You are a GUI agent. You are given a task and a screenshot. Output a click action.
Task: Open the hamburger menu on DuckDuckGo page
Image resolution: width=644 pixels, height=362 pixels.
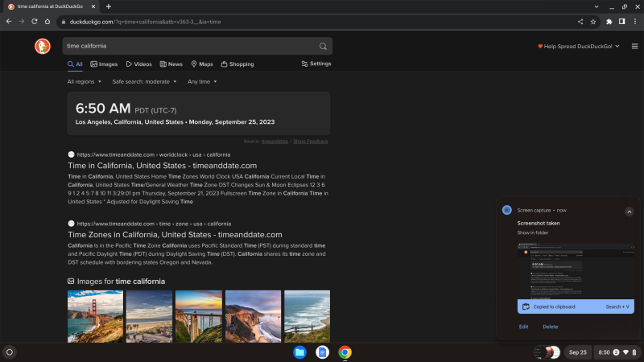coord(635,46)
